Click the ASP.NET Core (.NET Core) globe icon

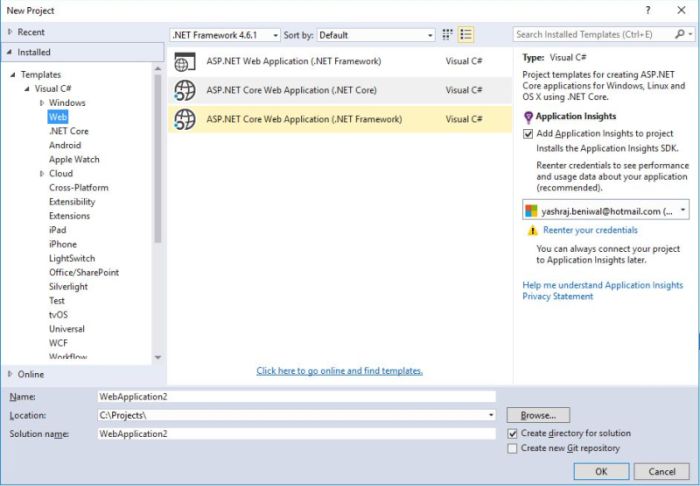[x=184, y=91]
